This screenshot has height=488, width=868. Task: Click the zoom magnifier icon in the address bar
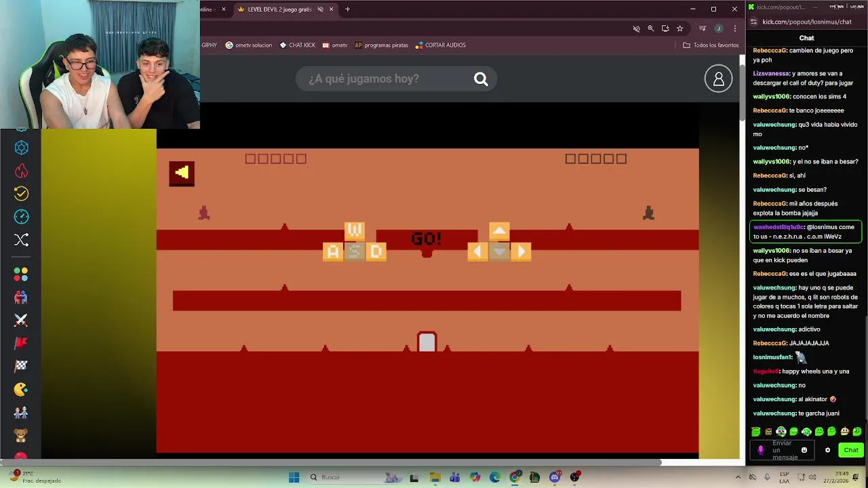click(x=651, y=28)
